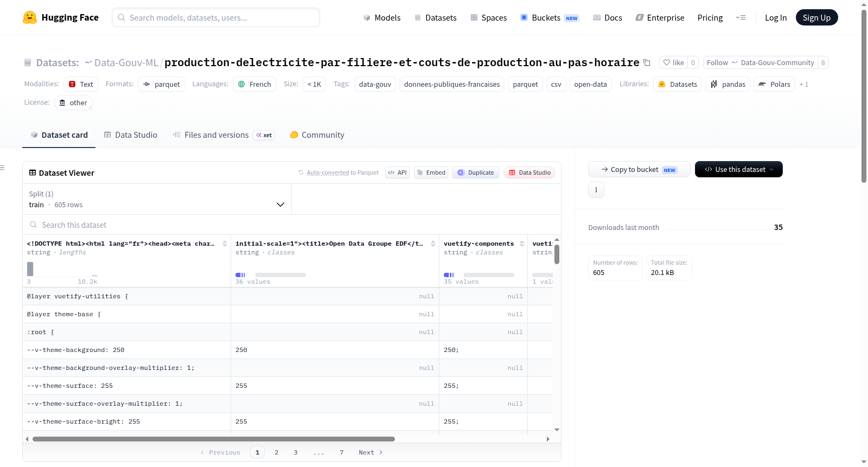Click Copy to bucket button
Image resolution: width=868 pixels, height=467 pixels.
pos(639,169)
